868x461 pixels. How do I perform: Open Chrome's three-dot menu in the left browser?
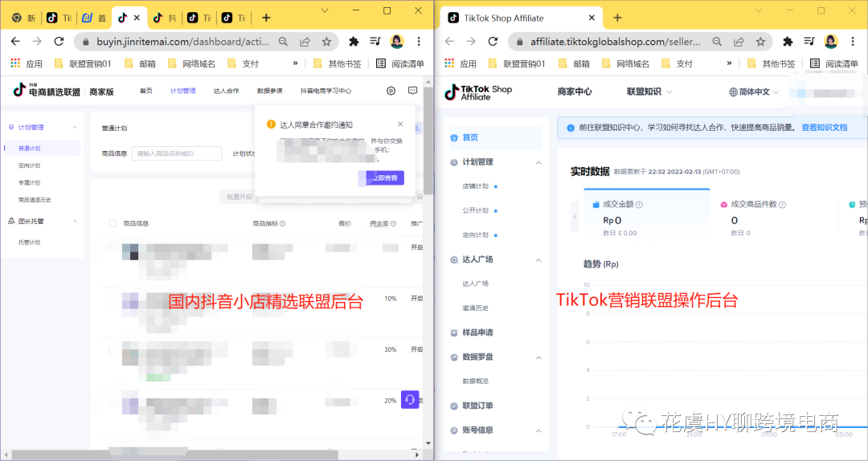(419, 42)
